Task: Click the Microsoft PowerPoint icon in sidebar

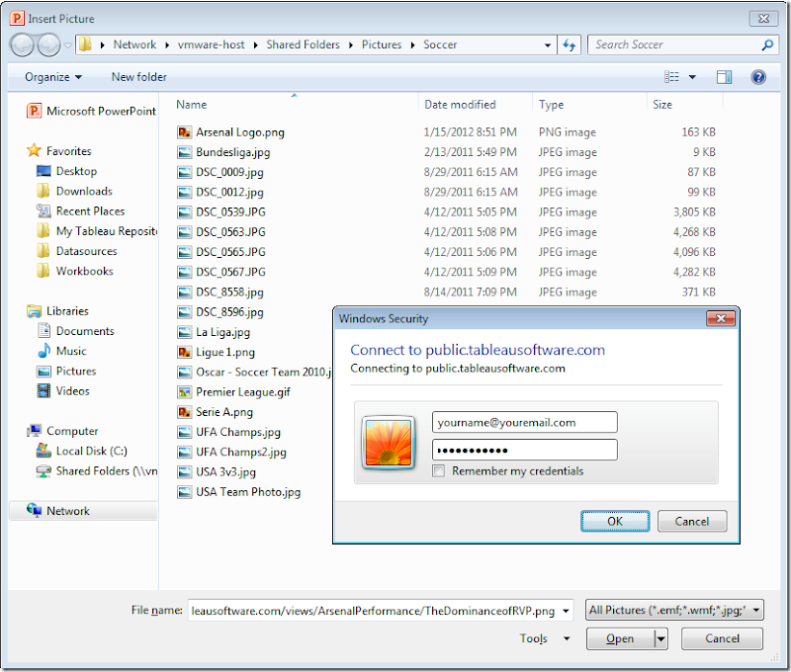Action: click(35, 111)
